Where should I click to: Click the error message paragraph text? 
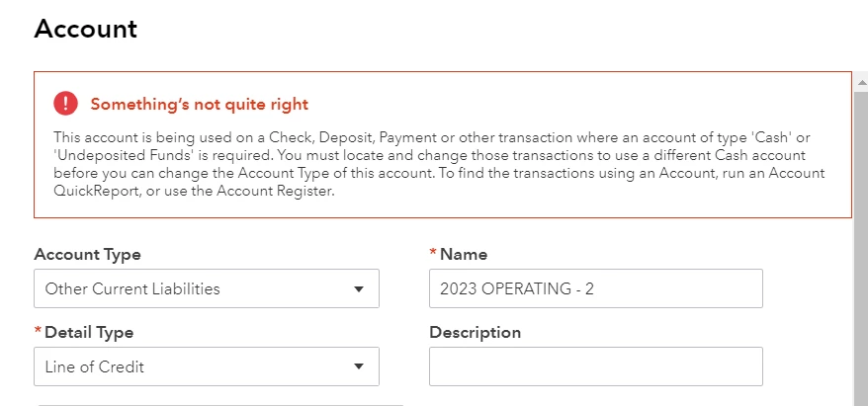click(x=439, y=164)
